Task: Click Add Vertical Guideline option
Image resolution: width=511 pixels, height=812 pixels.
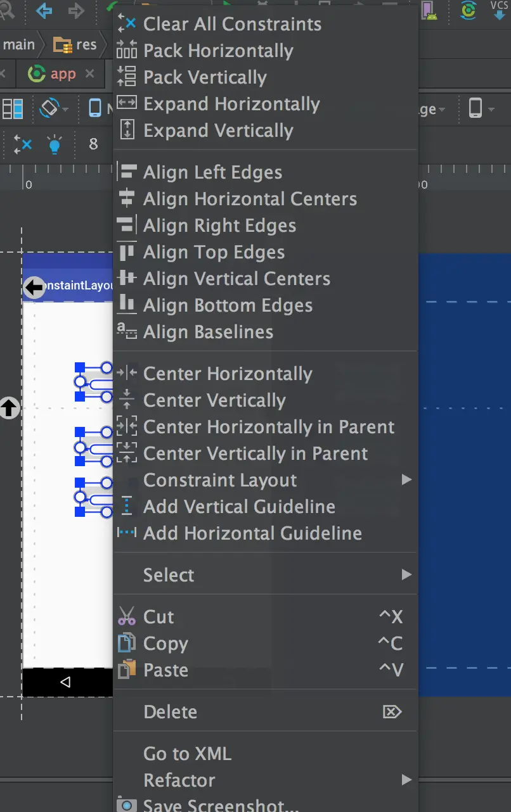Action: click(x=239, y=507)
